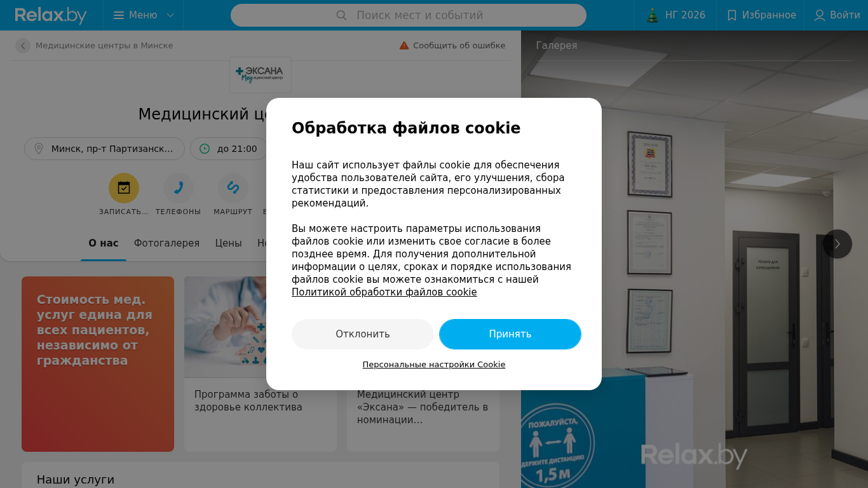Open Избранное bookmark icon

[732, 15]
